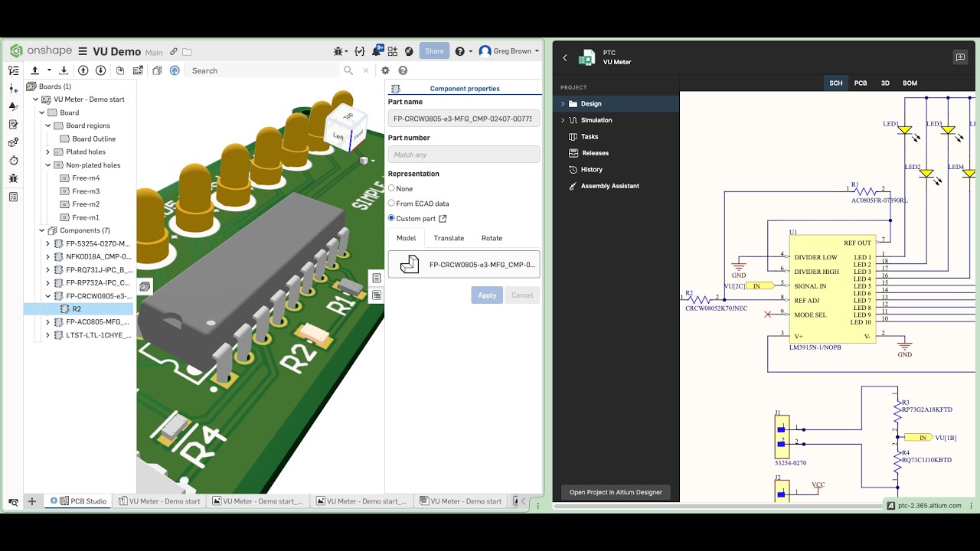Open the comments icon in Altium window
980x551 pixels.
[x=960, y=57]
